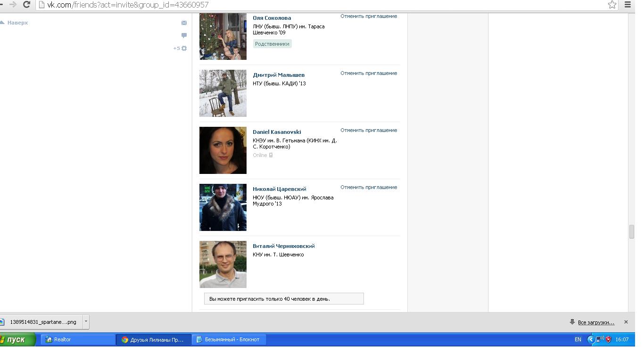644x362 pixels.
Task: Bookmark this page with the star icon
Action: tap(612, 5)
